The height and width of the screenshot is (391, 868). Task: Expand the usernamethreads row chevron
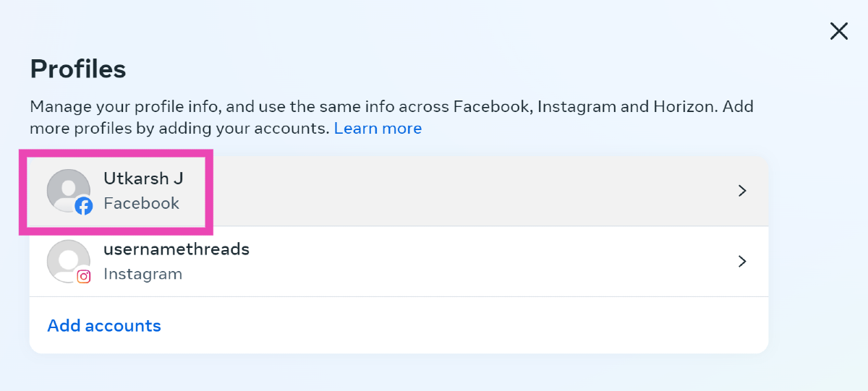point(741,261)
